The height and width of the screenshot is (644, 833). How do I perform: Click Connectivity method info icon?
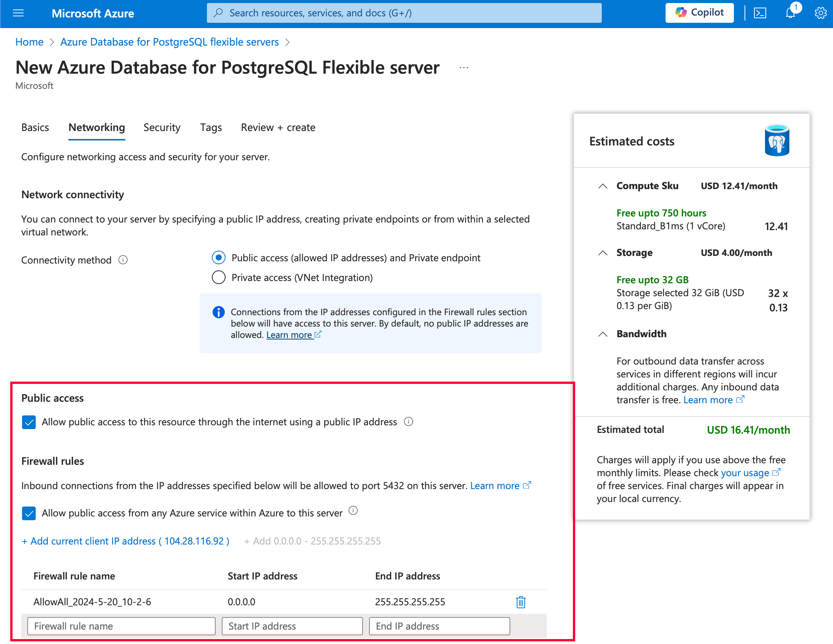pos(123,260)
